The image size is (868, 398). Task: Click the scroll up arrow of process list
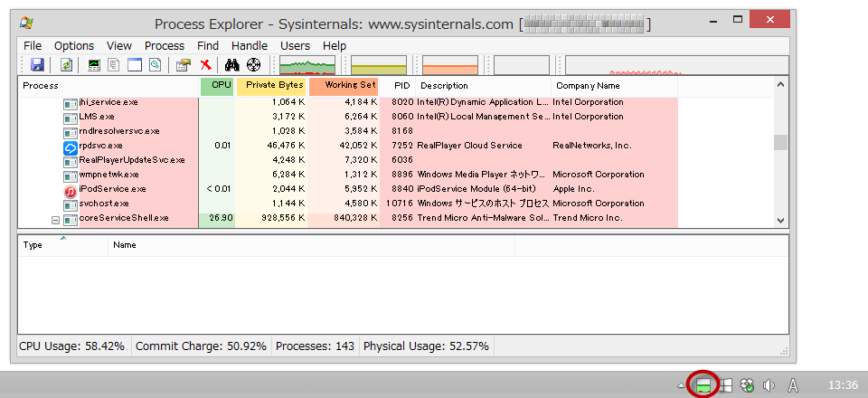(780, 85)
